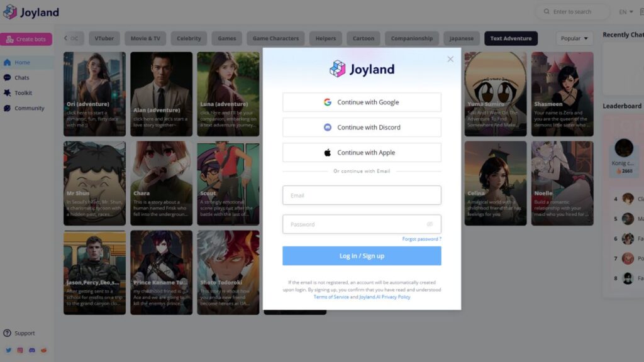The height and width of the screenshot is (362, 644).
Task: Open the Alan (adventure) character card
Action: coord(162,94)
